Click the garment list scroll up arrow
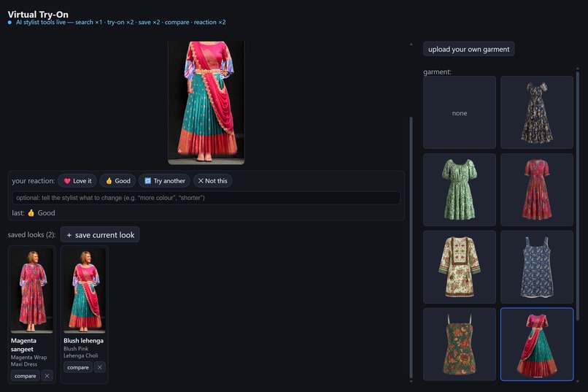 (578, 69)
